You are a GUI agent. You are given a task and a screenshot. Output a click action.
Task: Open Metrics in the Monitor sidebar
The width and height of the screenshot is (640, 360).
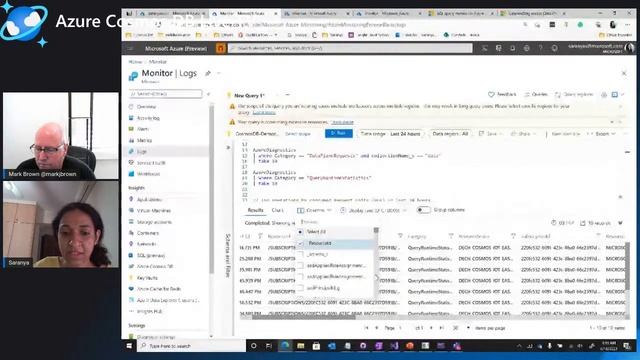[144, 140]
